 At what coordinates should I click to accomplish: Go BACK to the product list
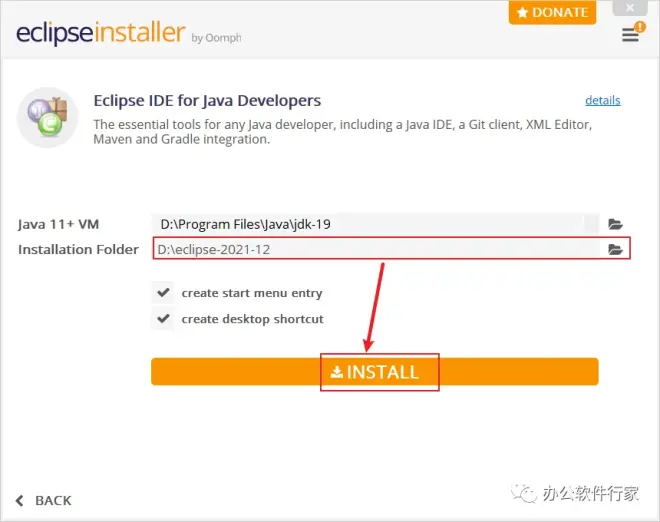click(44, 500)
